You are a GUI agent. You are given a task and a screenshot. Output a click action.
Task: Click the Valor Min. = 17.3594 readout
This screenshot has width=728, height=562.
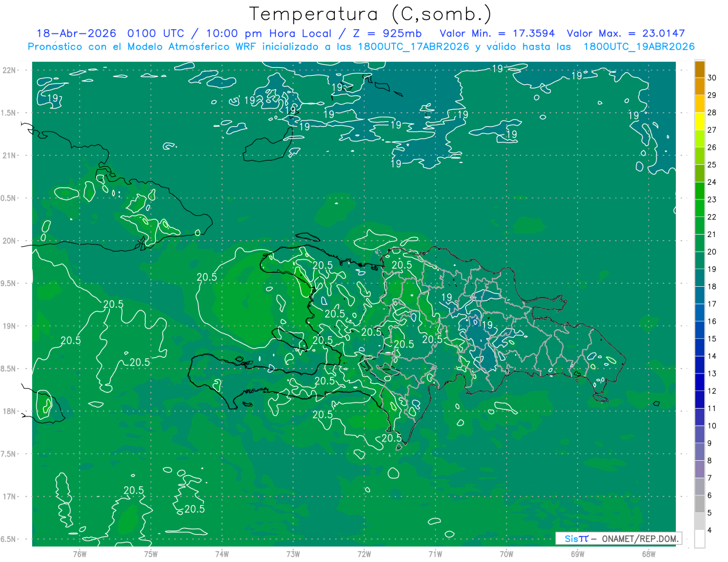tap(497, 33)
